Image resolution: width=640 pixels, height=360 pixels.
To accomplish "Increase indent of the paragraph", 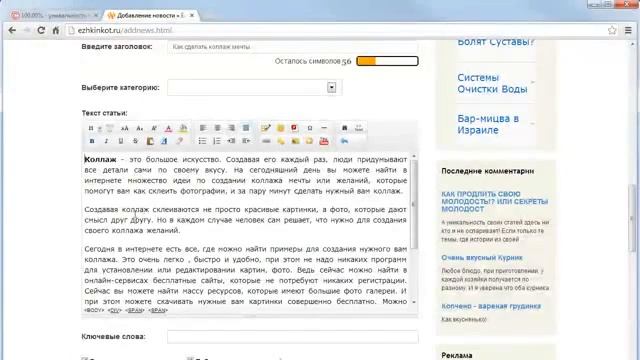I will pos(246,141).
